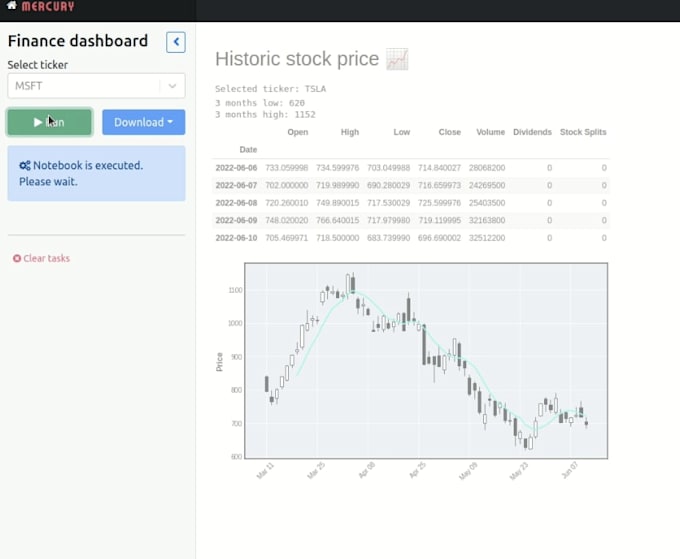Viewport: 680px width, 559px height.
Task: Click the Mar 11 x-axis label
Action: [x=266, y=471]
